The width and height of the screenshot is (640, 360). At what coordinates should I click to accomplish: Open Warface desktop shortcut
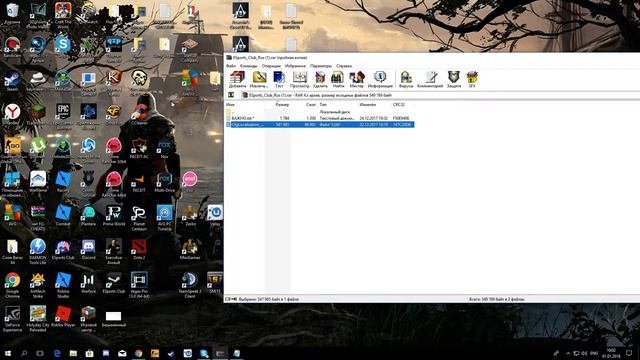[88, 283]
